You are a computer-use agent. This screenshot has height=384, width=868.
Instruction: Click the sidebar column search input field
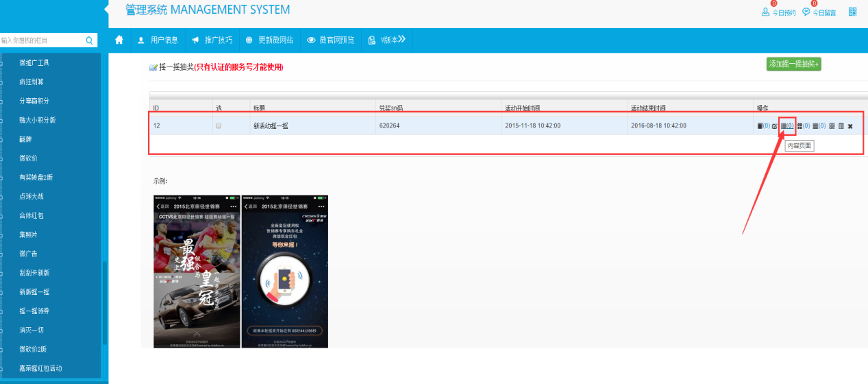pos(41,40)
